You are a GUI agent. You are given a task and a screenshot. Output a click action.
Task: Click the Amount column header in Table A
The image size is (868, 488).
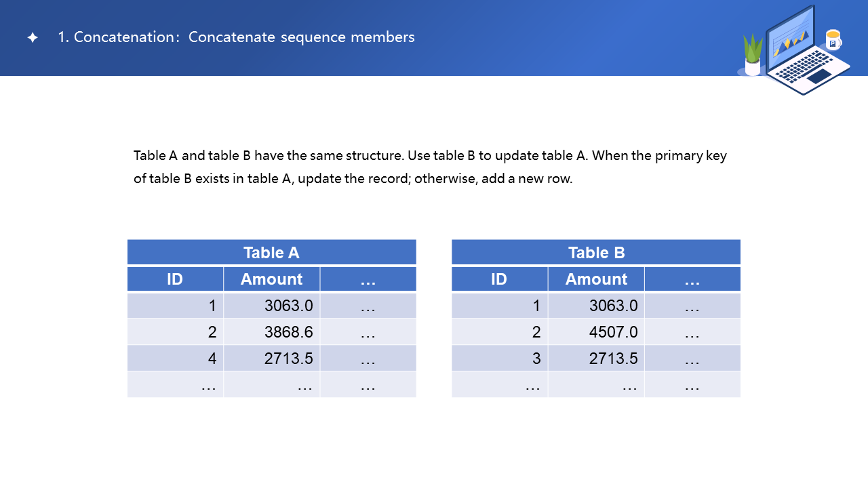pyautogui.click(x=271, y=279)
